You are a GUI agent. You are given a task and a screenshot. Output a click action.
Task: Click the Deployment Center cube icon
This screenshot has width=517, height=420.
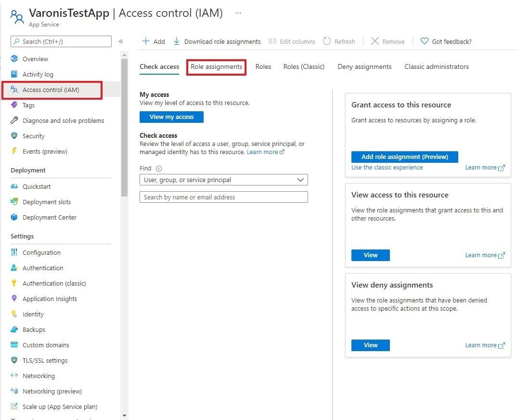tap(14, 217)
